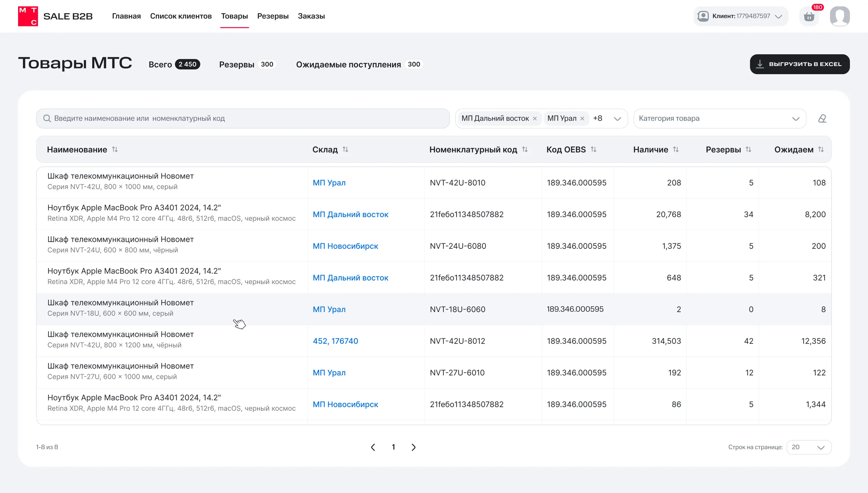
Task: Sort by Наименование column arrows
Action: click(115, 149)
